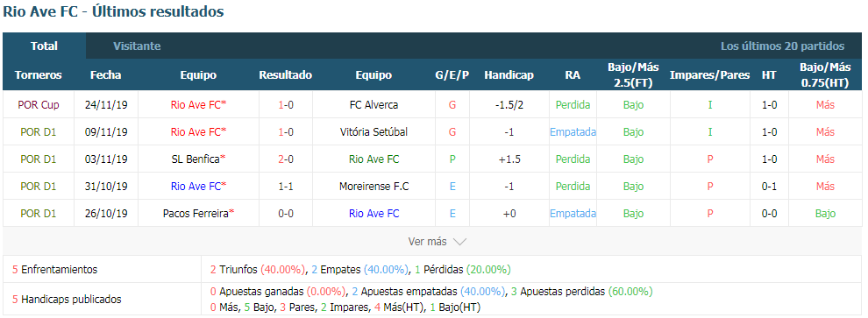Click the Bajo/Más 2.5(FT) column header
Screen dimensions: 868x318
coord(633,75)
